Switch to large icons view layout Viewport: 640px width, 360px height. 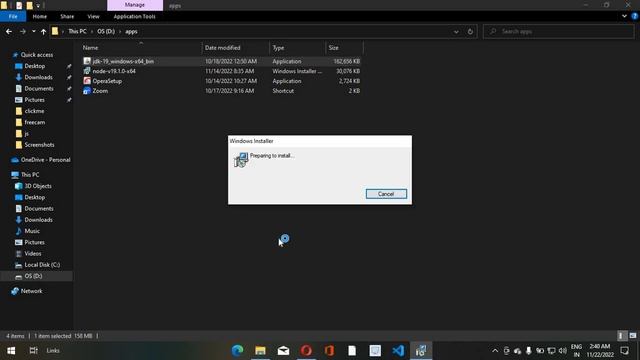633,336
